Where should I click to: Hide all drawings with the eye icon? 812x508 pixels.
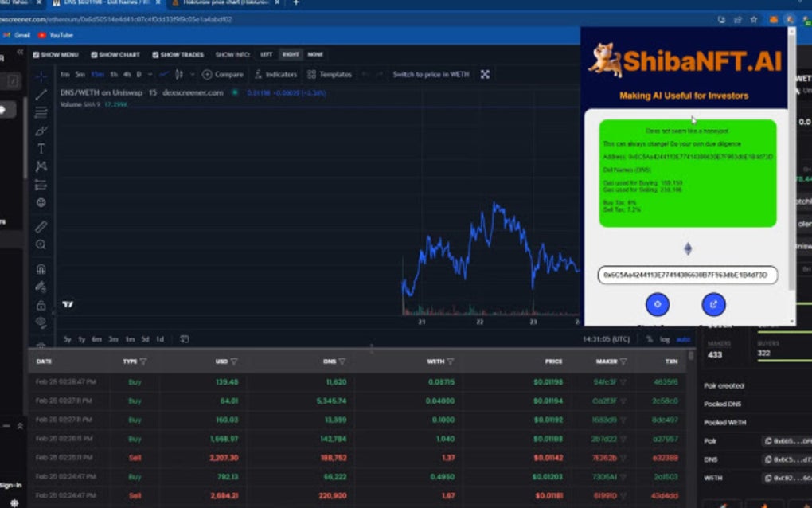(41, 322)
